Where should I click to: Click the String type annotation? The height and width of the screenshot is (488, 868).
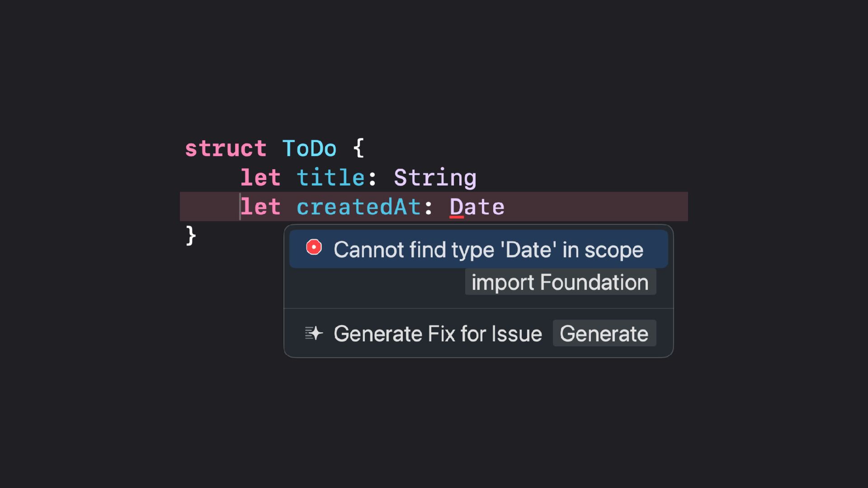point(435,178)
